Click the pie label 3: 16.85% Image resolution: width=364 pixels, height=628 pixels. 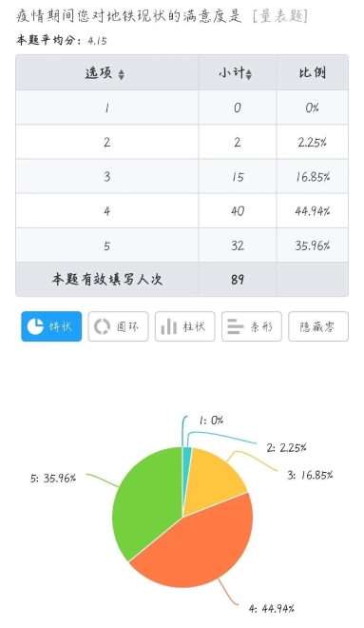point(310,475)
